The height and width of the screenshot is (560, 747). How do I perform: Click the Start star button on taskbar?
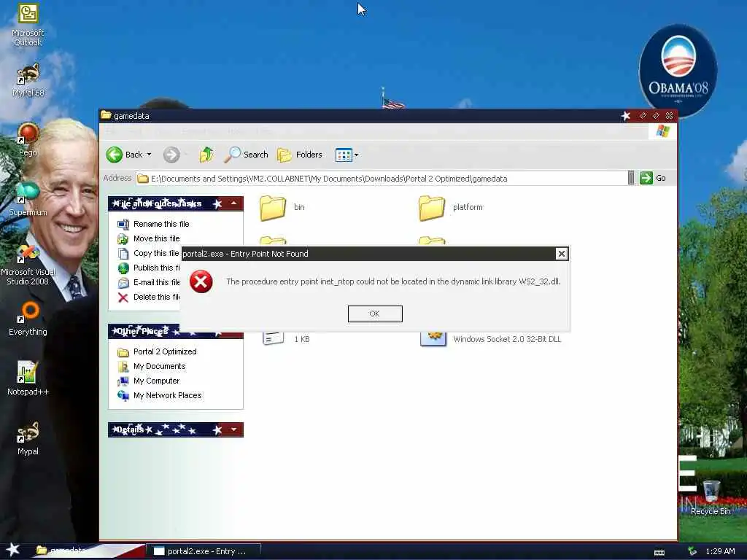pyautogui.click(x=13, y=550)
